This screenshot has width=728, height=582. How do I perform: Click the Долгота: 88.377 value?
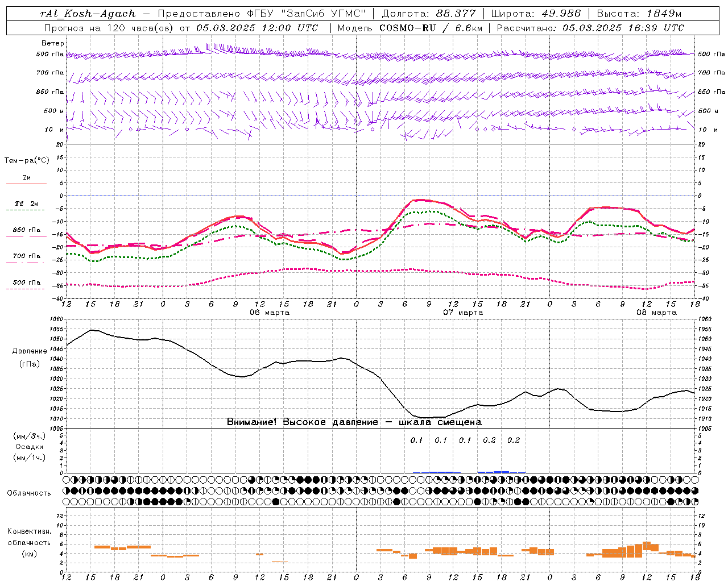(x=429, y=14)
